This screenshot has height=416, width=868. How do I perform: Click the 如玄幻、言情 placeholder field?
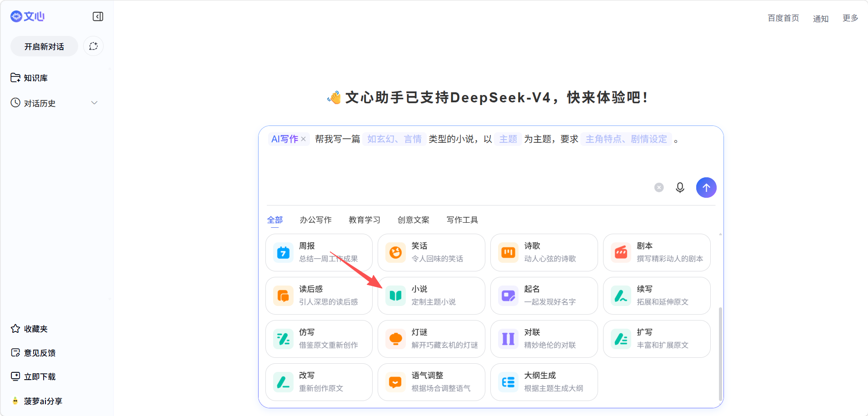coord(394,139)
